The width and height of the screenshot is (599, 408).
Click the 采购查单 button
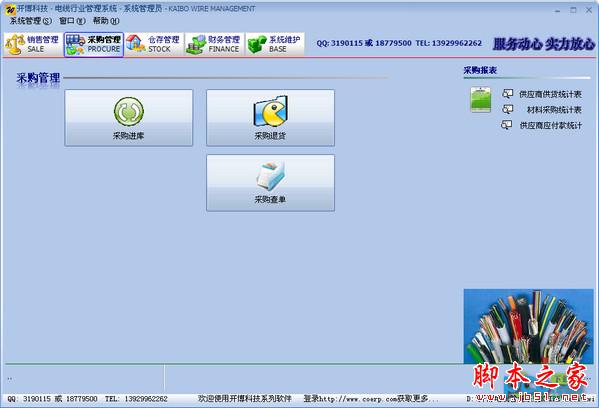pos(270,183)
